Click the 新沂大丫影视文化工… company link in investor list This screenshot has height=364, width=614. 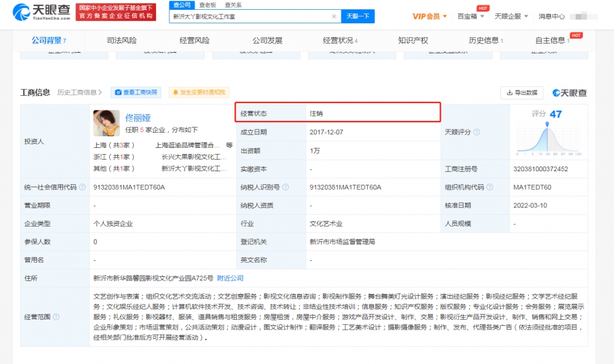(194, 169)
